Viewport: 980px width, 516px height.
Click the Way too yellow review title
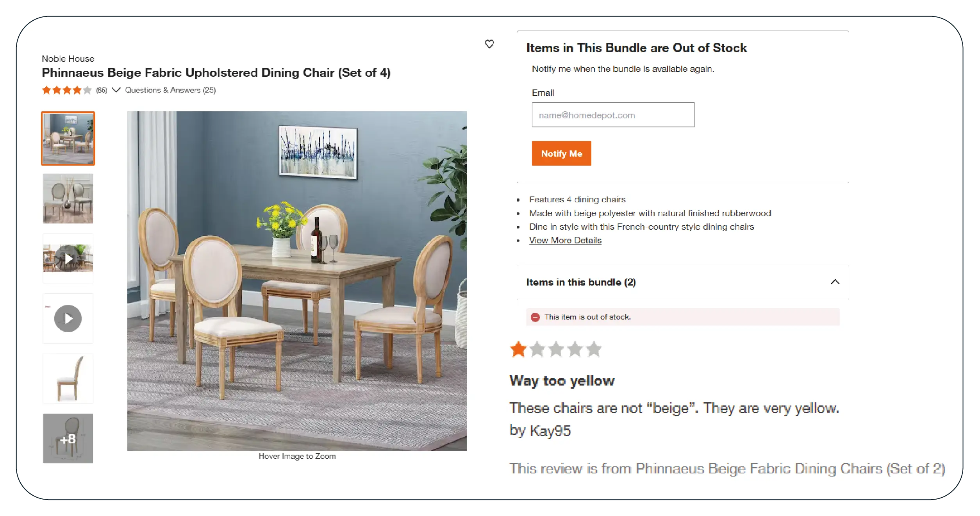coord(562,380)
